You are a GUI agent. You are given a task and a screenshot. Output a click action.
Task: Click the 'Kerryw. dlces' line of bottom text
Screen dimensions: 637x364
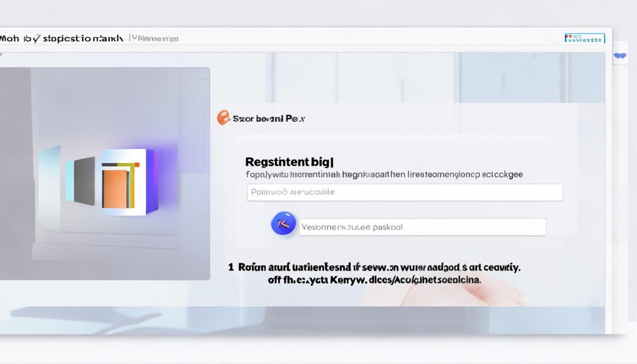click(x=374, y=280)
